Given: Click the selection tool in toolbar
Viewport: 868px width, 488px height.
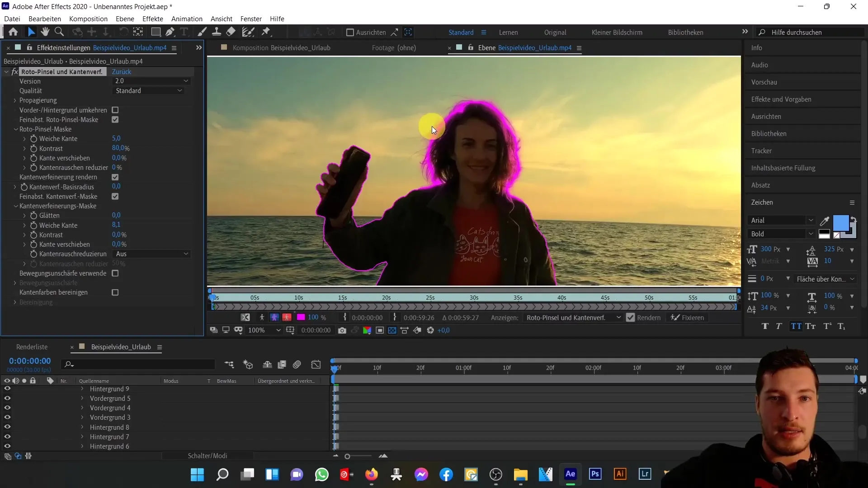Looking at the screenshot, I should (32, 32).
